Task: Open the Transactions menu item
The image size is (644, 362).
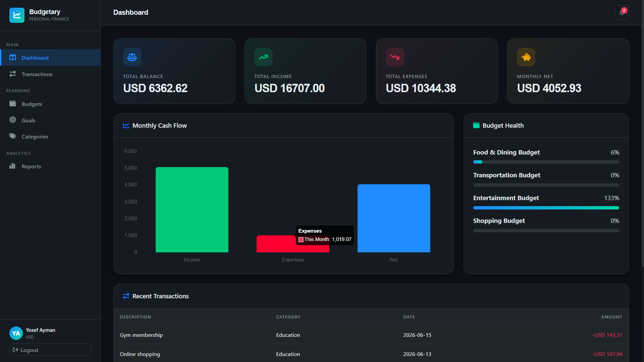Action: 50,74
